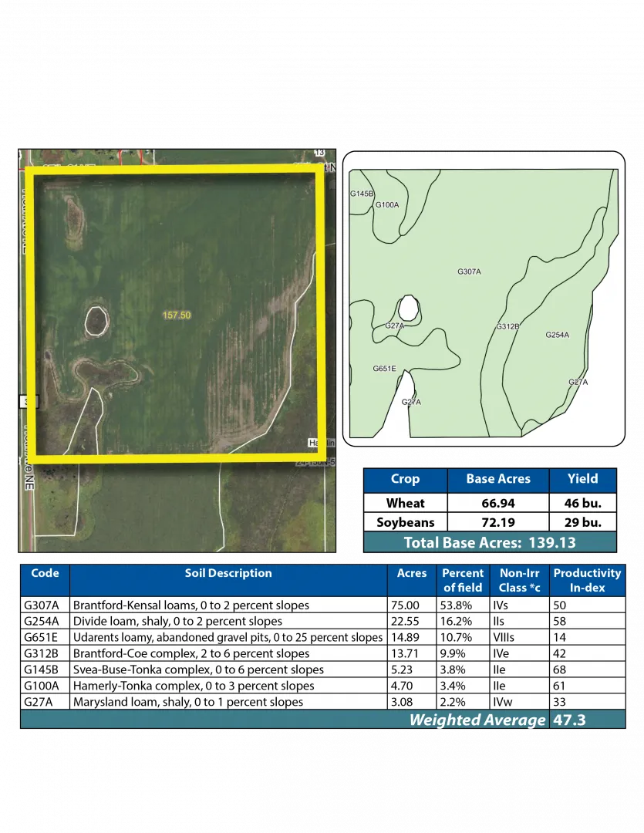Click the Non-Irr Class column header
Screen dimensions: 644x833
[x=518, y=580]
